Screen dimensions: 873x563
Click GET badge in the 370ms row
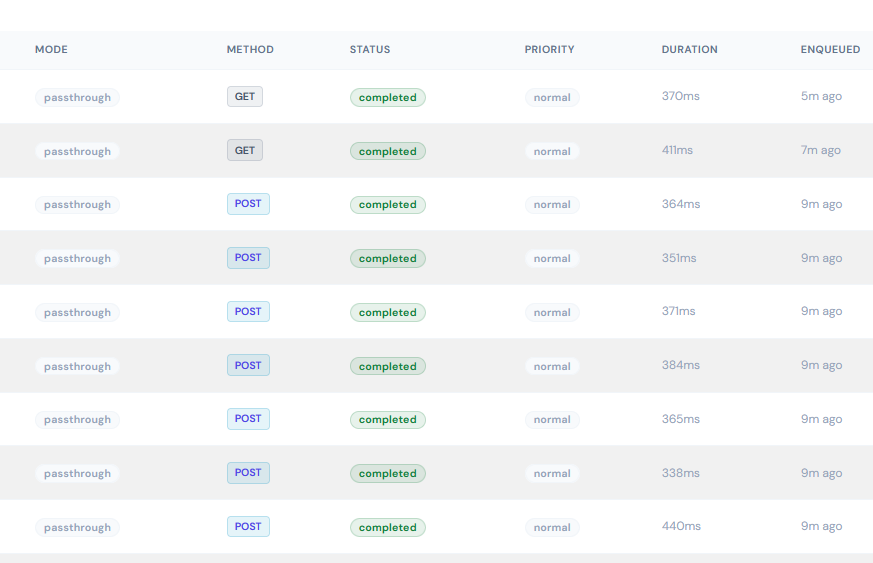(x=245, y=96)
